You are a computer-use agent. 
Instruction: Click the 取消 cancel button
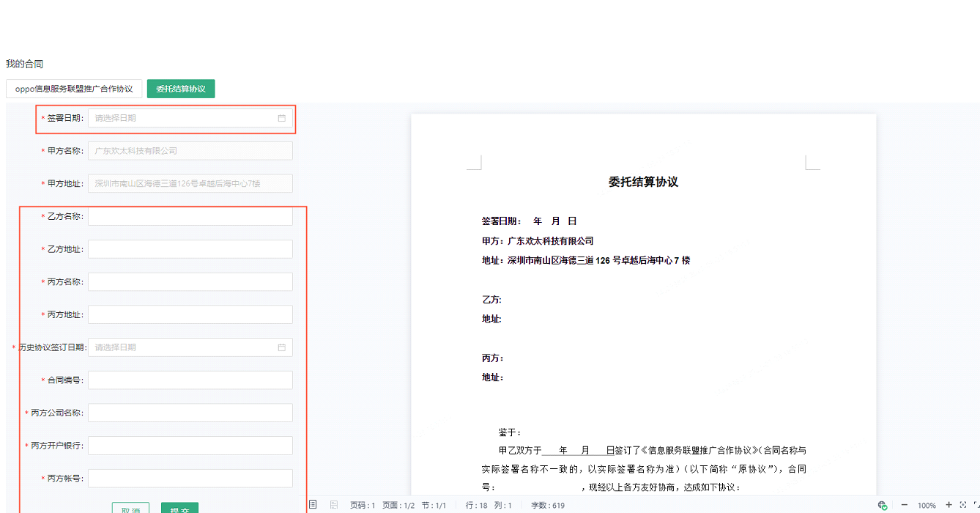pos(132,508)
